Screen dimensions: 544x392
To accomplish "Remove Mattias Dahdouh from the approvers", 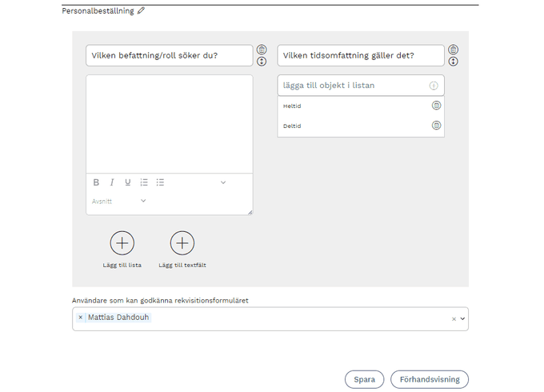I will pos(81,318).
